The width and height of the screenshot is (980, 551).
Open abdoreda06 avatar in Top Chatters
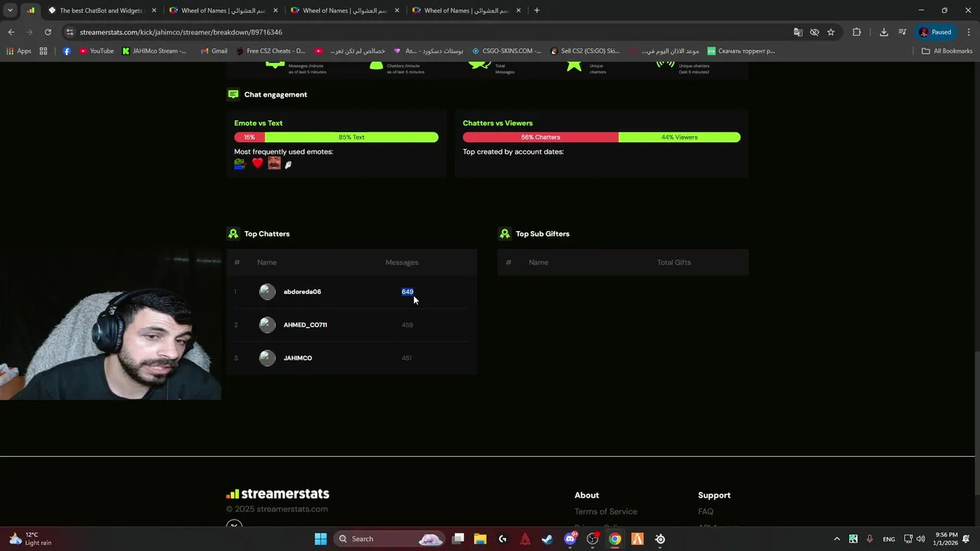pyautogui.click(x=267, y=292)
